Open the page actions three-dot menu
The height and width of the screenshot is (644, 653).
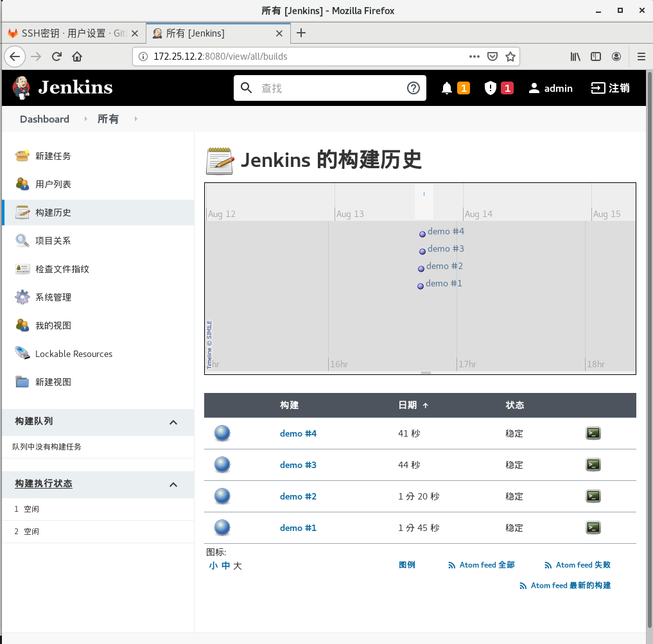[475, 57]
